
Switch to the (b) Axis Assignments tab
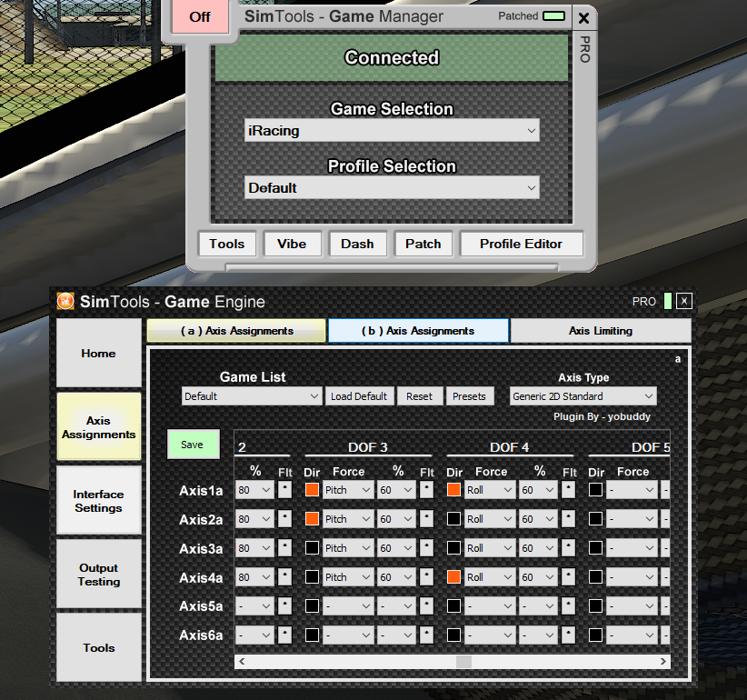(x=418, y=331)
